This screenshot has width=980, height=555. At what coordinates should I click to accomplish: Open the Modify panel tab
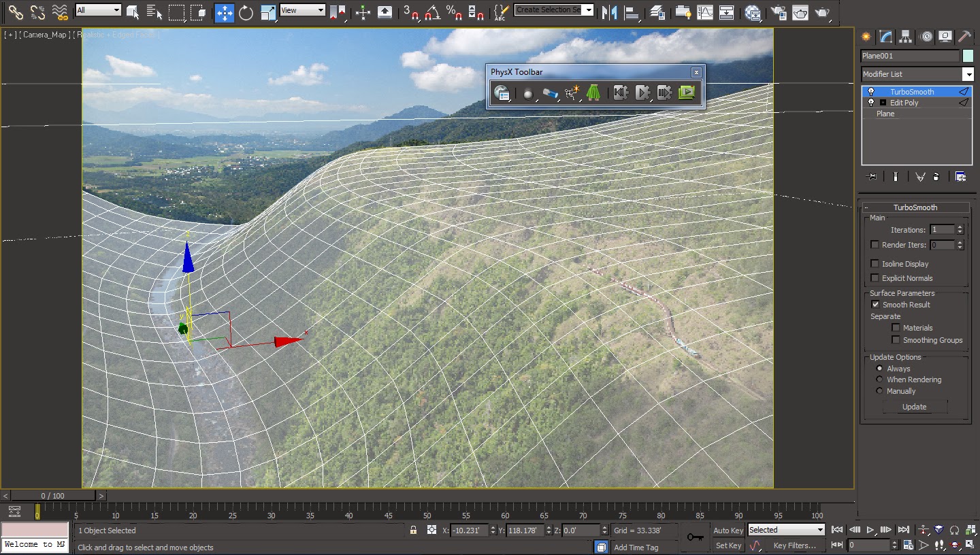pyautogui.click(x=885, y=37)
